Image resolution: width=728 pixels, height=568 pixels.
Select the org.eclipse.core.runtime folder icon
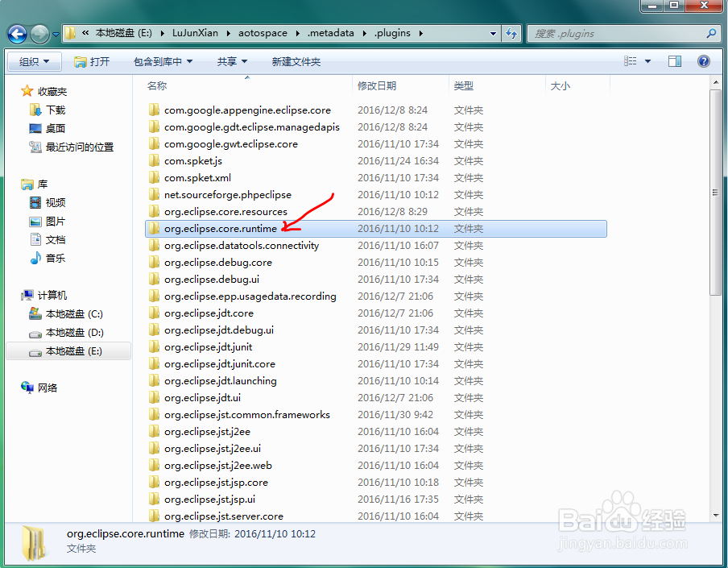tap(154, 229)
